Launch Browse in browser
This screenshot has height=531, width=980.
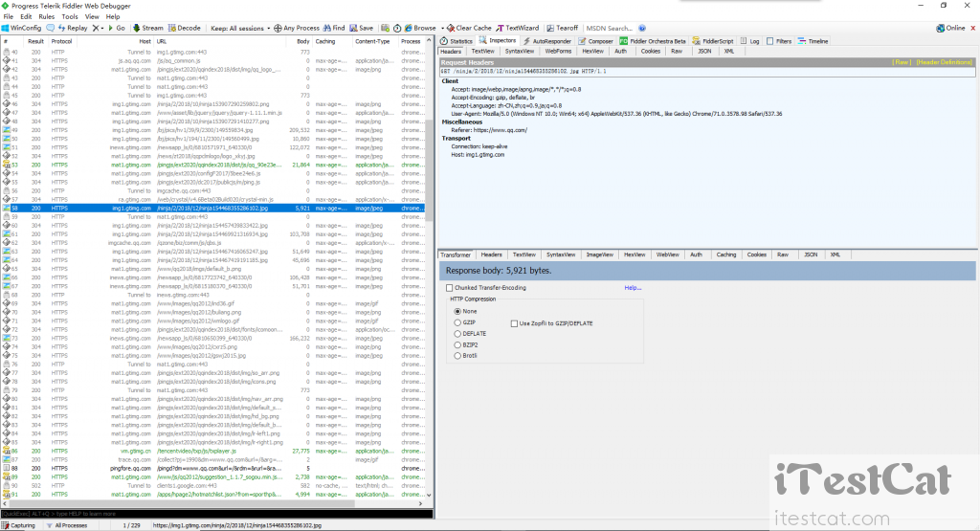point(420,28)
